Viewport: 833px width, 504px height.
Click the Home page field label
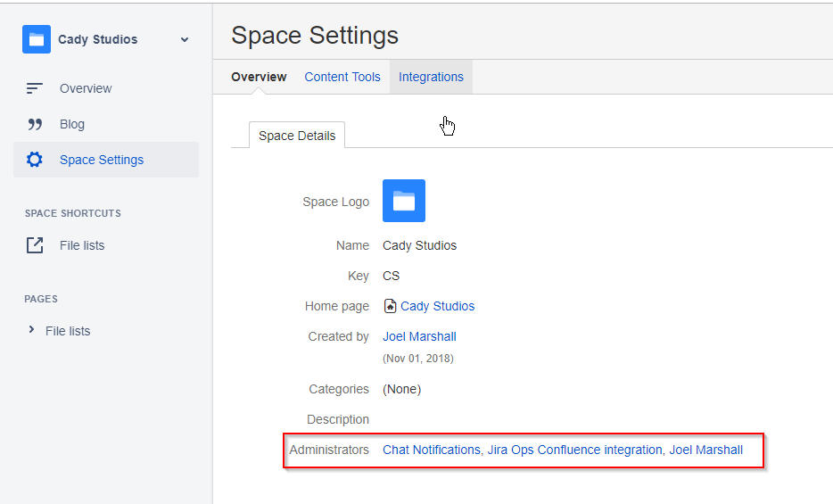[336, 306]
